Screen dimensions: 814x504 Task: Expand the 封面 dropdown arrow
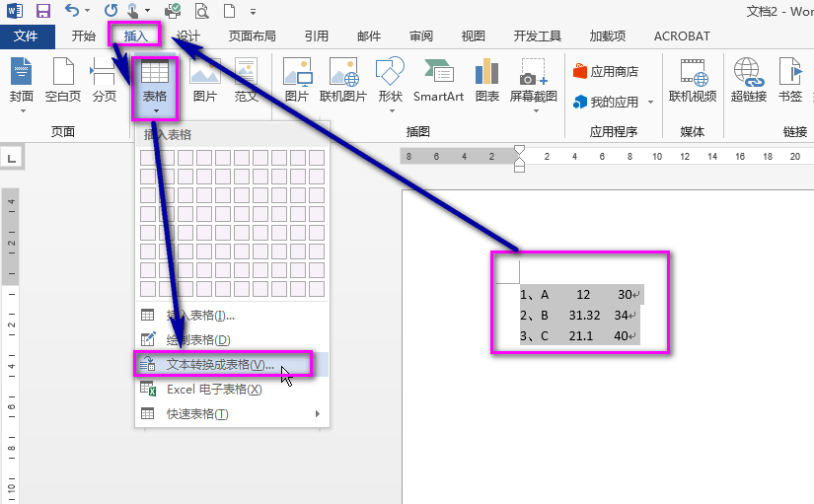pos(23,111)
